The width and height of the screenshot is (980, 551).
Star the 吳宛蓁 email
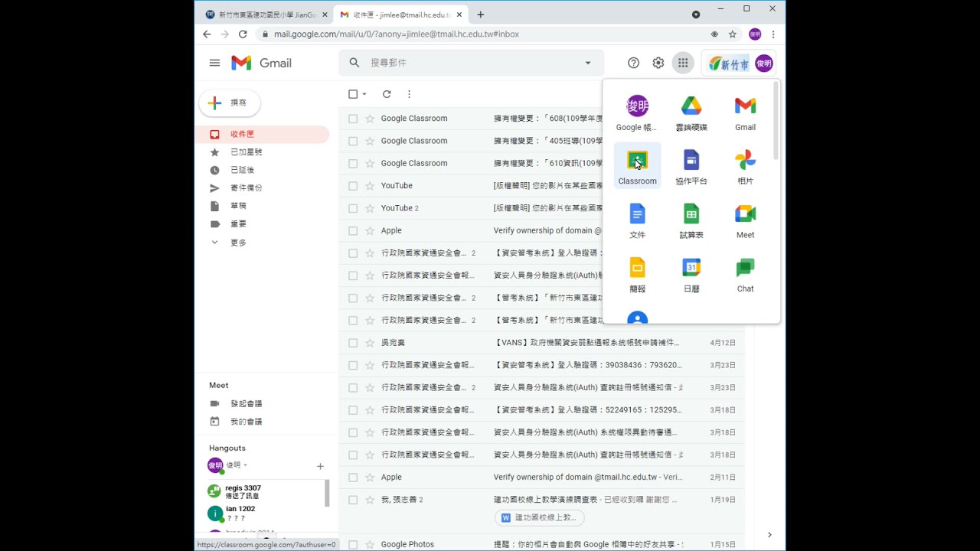point(370,343)
